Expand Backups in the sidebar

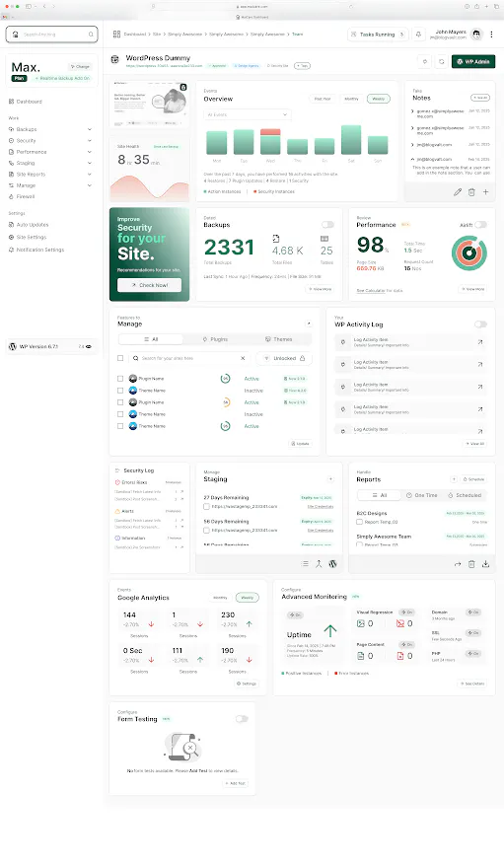pyautogui.click(x=89, y=129)
